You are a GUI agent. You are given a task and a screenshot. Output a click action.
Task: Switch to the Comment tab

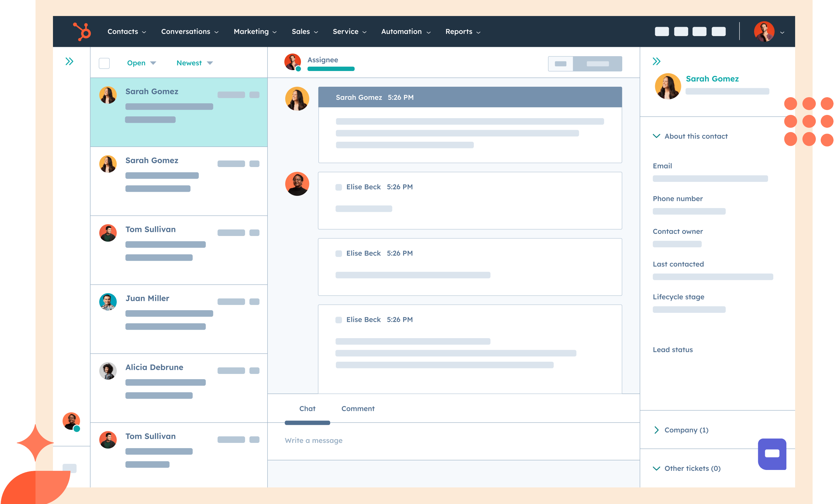(358, 409)
